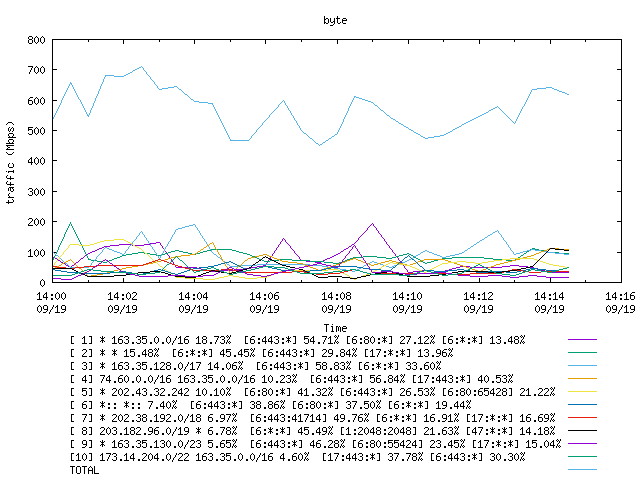Select legend entry [10] 173.14.204.0/22 4.60%

coord(298,457)
